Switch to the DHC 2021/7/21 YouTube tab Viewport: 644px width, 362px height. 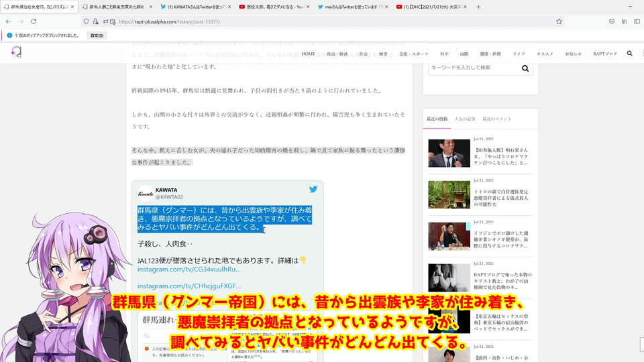[x=431, y=7]
